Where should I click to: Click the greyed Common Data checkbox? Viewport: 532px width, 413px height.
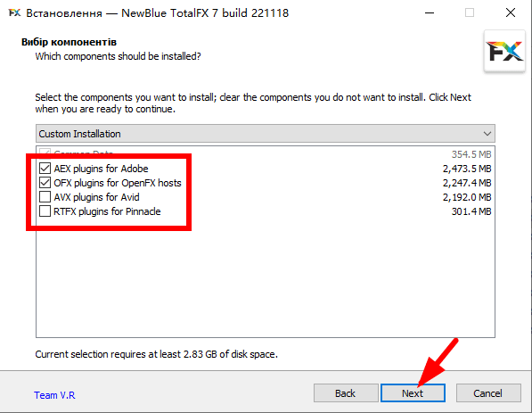(45, 153)
